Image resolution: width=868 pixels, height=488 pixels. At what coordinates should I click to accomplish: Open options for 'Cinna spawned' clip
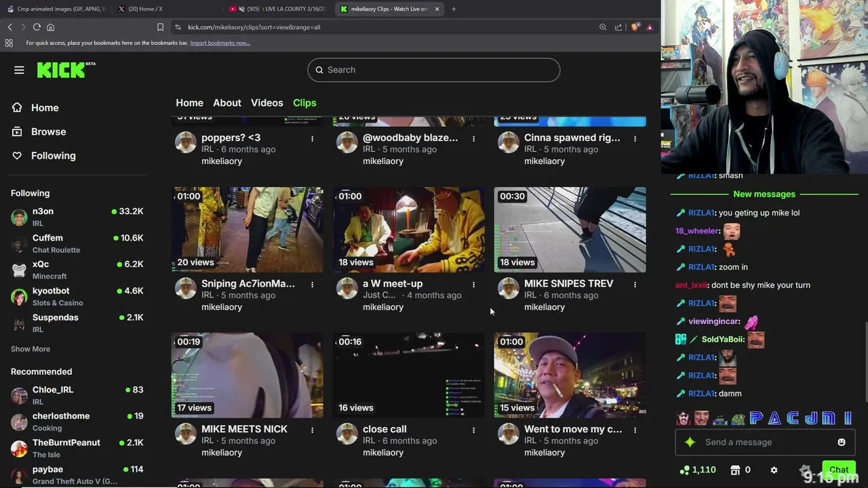635,138
